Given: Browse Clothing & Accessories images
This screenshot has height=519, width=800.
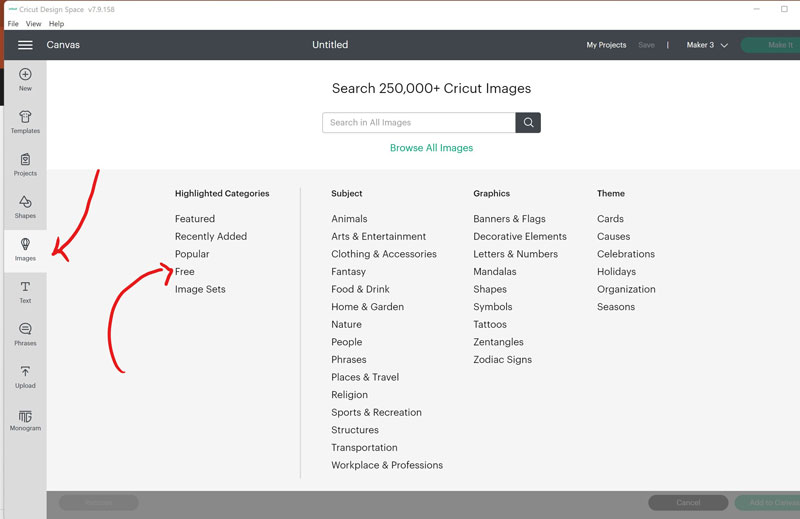Looking at the screenshot, I should coord(384,254).
